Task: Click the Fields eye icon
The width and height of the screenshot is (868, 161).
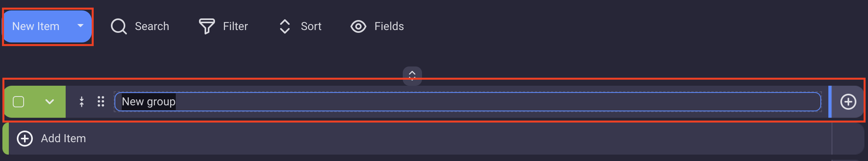Action: [358, 26]
